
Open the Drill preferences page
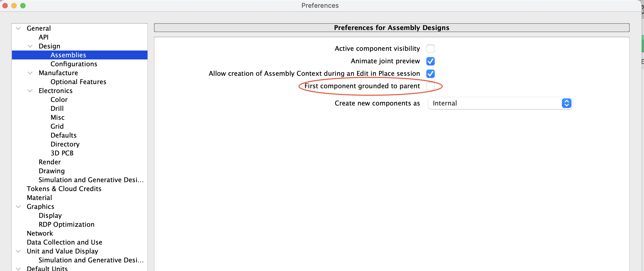click(x=57, y=108)
